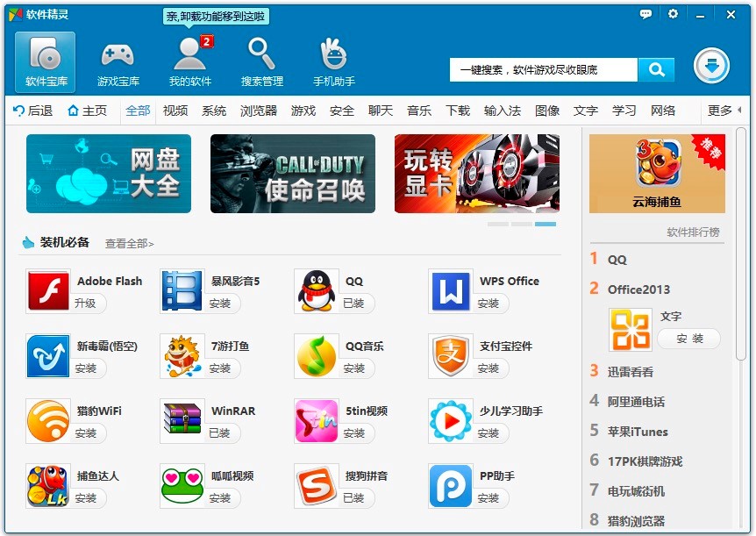Switch to the 音乐 category tab
Image resolution: width=756 pixels, height=536 pixels.
pyautogui.click(x=419, y=111)
